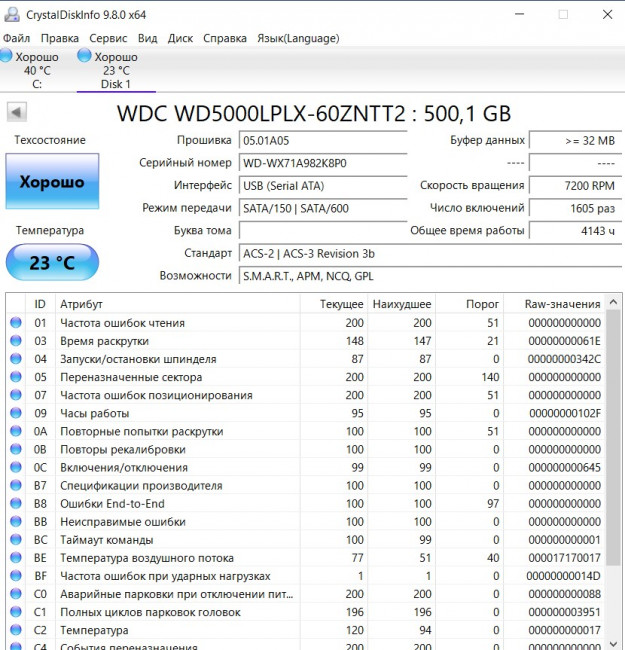Minimize the CrystalDiskInfo window
The image size is (625, 650).
tap(519, 15)
